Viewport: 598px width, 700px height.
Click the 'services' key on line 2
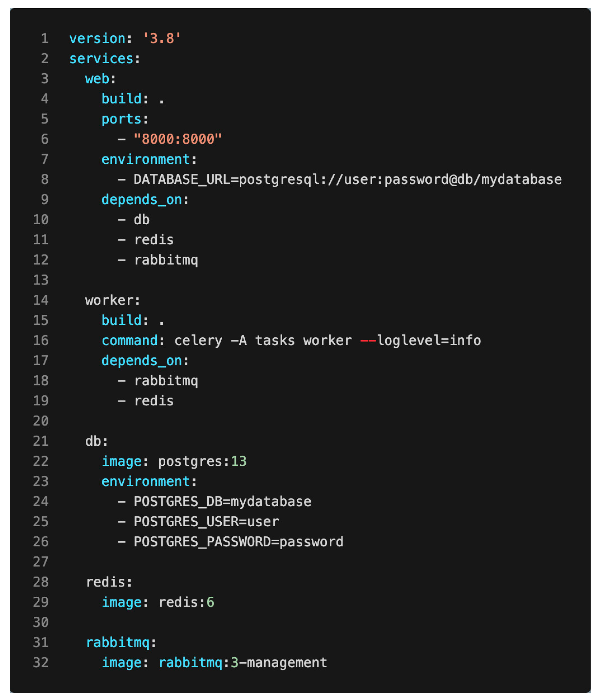coord(101,59)
